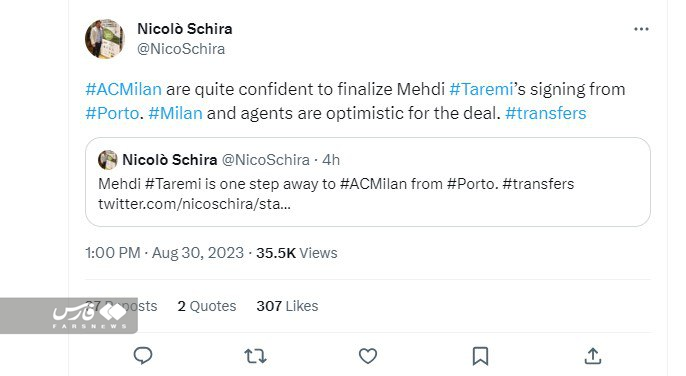Viewport: 686px width, 376px height.
Task: Open the @NicoSchira handle under the name
Action: pyautogui.click(x=181, y=49)
